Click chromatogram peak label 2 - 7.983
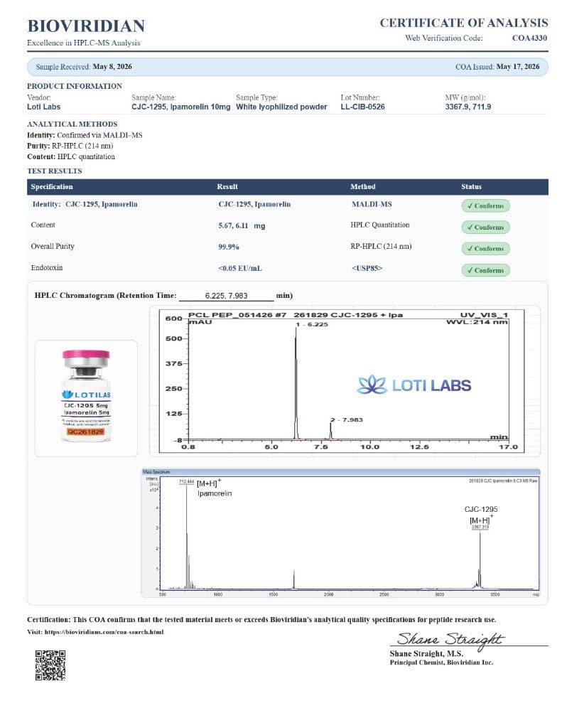Screen dimensions: 562x728 click(x=347, y=419)
